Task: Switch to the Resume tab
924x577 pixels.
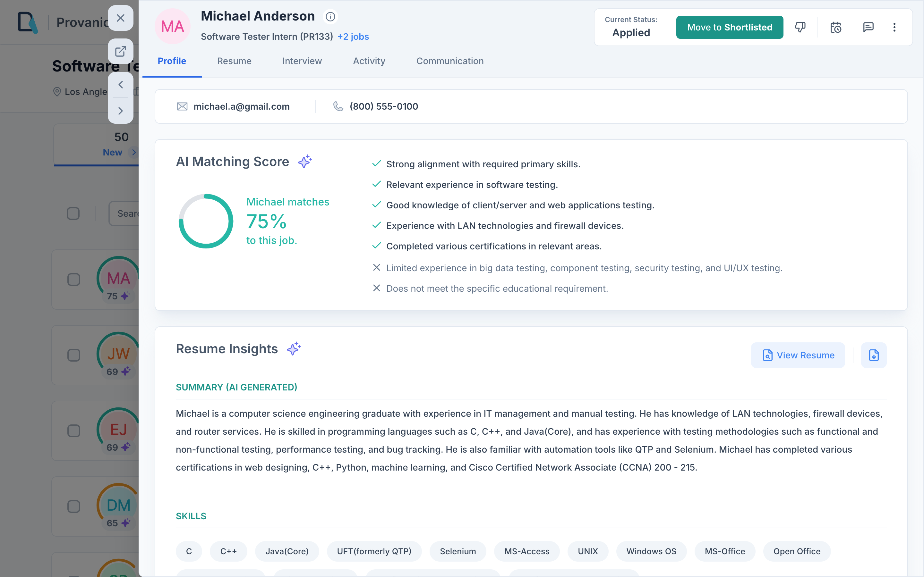Action: tap(234, 61)
